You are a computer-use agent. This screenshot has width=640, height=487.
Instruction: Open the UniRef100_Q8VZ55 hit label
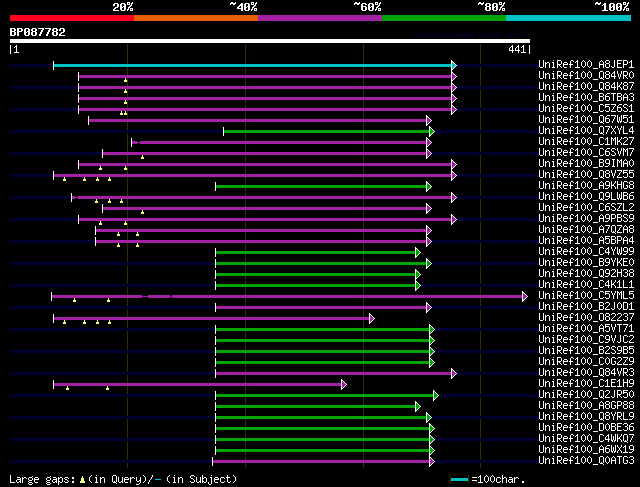point(585,175)
